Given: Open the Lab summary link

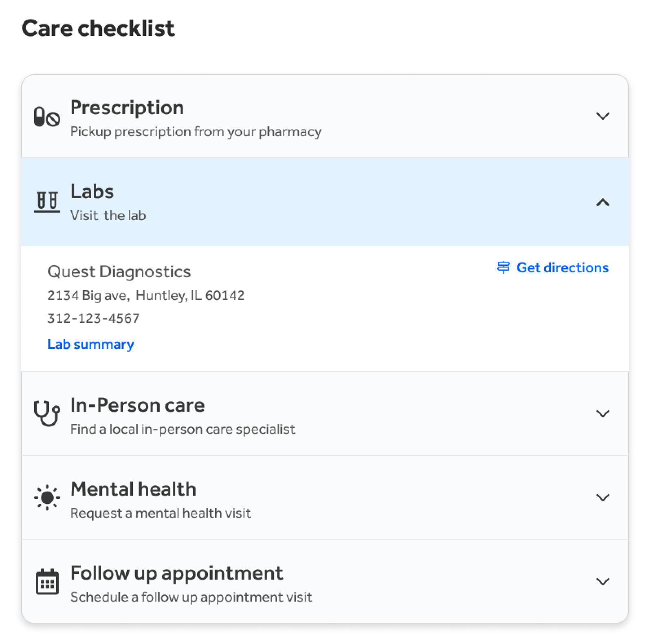Looking at the screenshot, I should click(x=90, y=344).
